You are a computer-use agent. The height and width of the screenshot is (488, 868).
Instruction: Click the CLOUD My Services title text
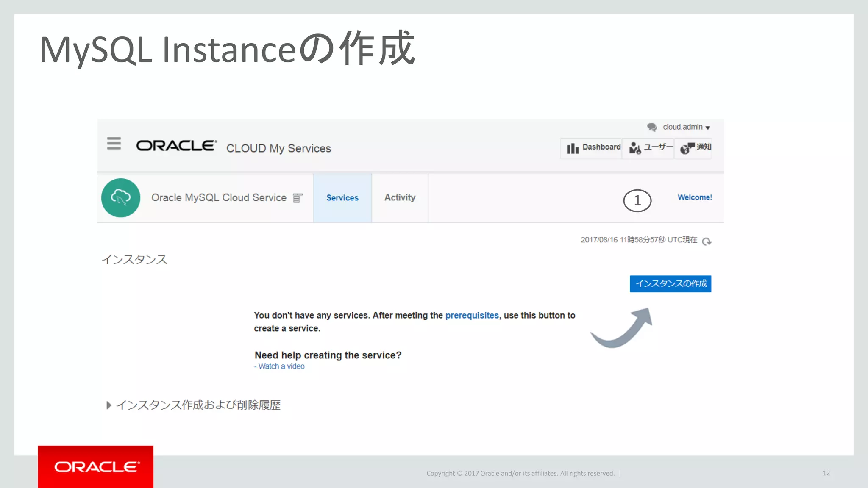(x=278, y=148)
